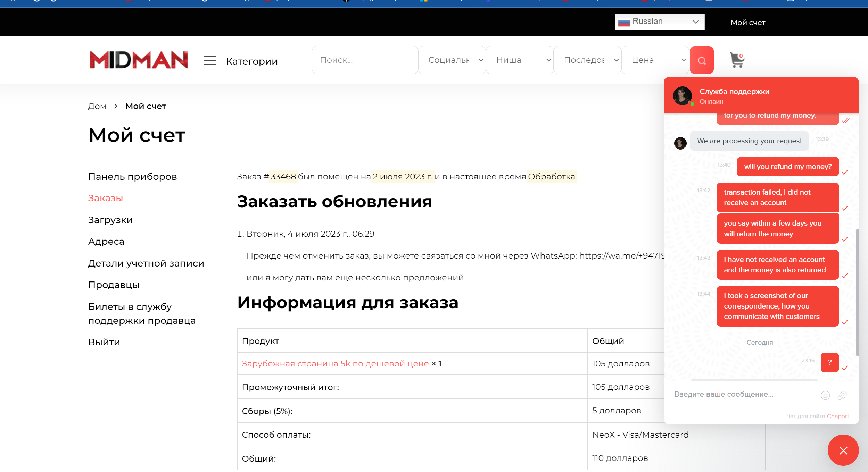Close chat with round red X button
The width and height of the screenshot is (868, 472).
[x=843, y=450]
